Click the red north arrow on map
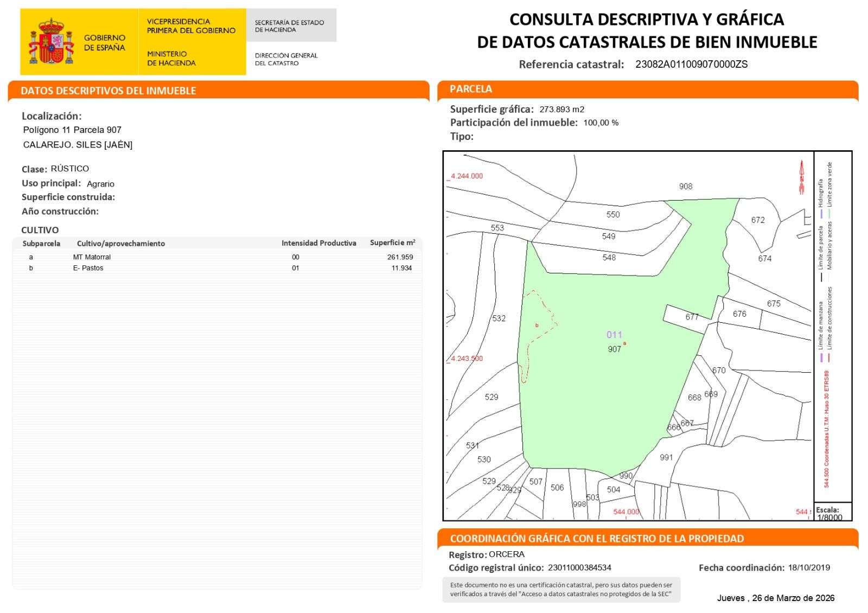The width and height of the screenshot is (868, 613). [x=801, y=176]
